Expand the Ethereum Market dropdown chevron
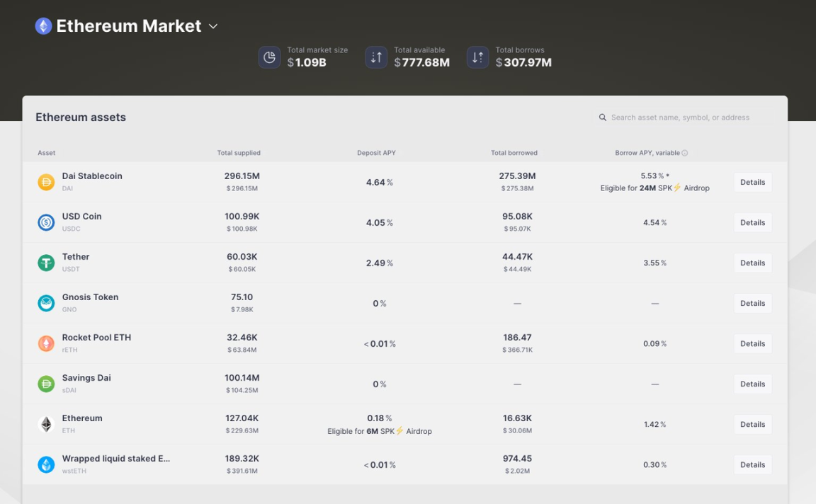Viewport: 816px width, 504px height. (x=213, y=26)
